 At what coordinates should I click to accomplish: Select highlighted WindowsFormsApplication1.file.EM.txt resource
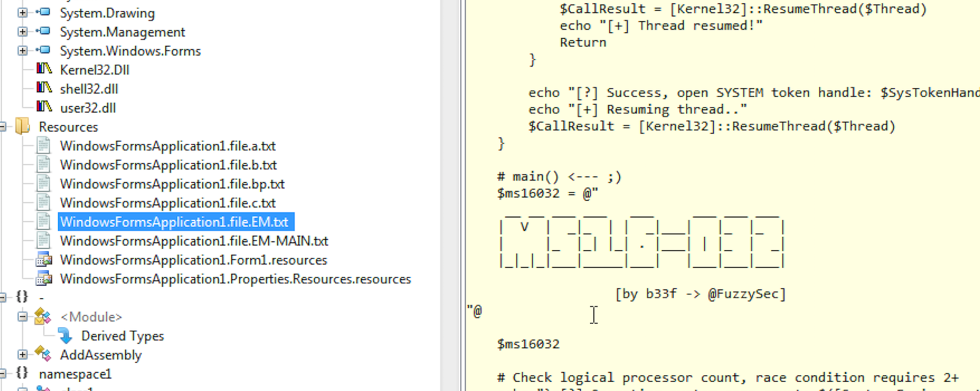click(176, 222)
